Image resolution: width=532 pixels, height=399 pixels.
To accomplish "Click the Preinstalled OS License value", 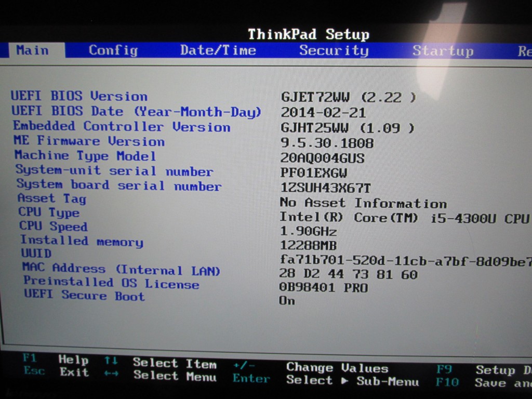I will 323,288.
